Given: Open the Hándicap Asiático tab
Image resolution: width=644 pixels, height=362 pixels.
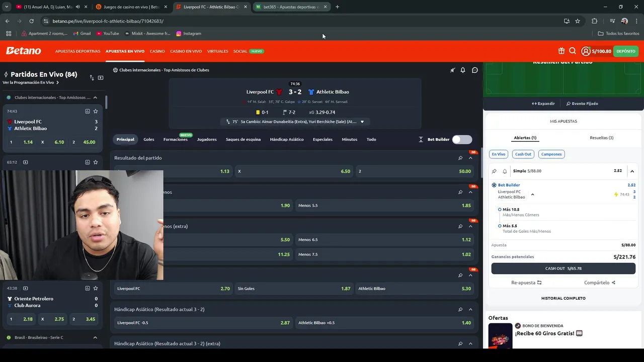Looking at the screenshot, I should 287,139.
